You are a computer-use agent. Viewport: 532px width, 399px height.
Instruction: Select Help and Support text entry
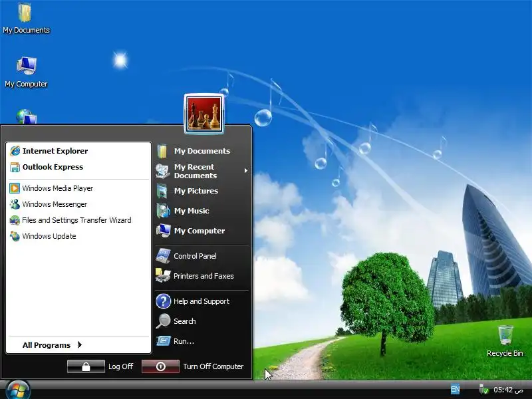[x=201, y=301]
